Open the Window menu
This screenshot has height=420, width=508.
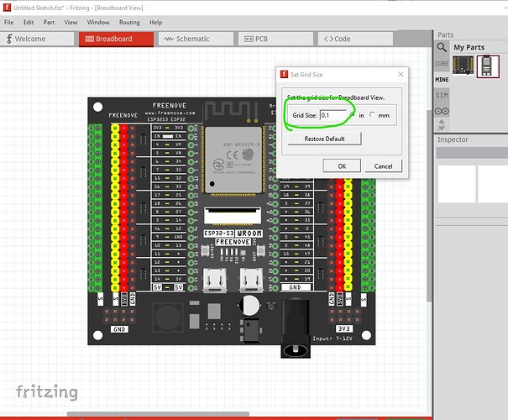tap(98, 23)
